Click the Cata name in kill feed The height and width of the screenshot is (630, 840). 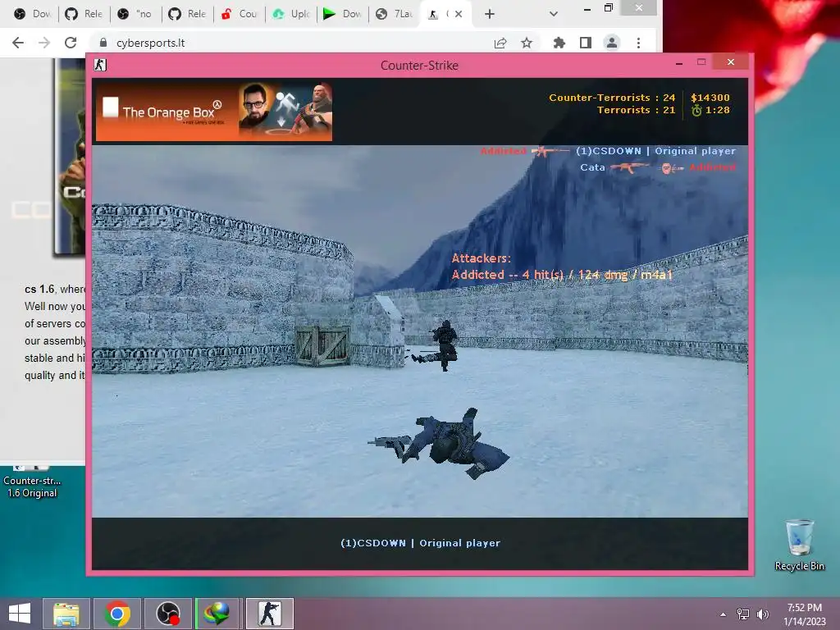[x=592, y=167]
